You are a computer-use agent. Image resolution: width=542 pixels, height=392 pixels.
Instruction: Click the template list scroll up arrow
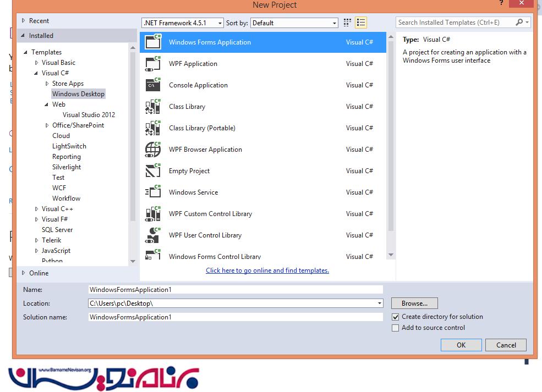391,37
